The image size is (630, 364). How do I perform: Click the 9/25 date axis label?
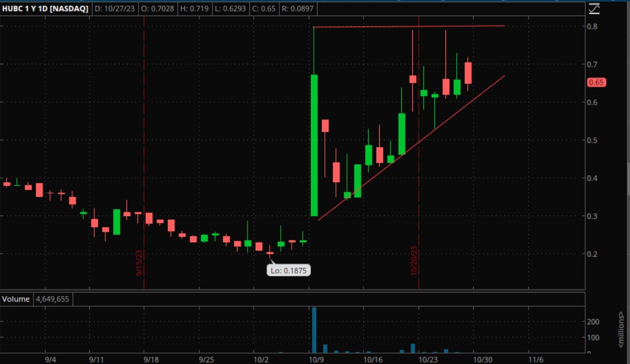pos(206,359)
